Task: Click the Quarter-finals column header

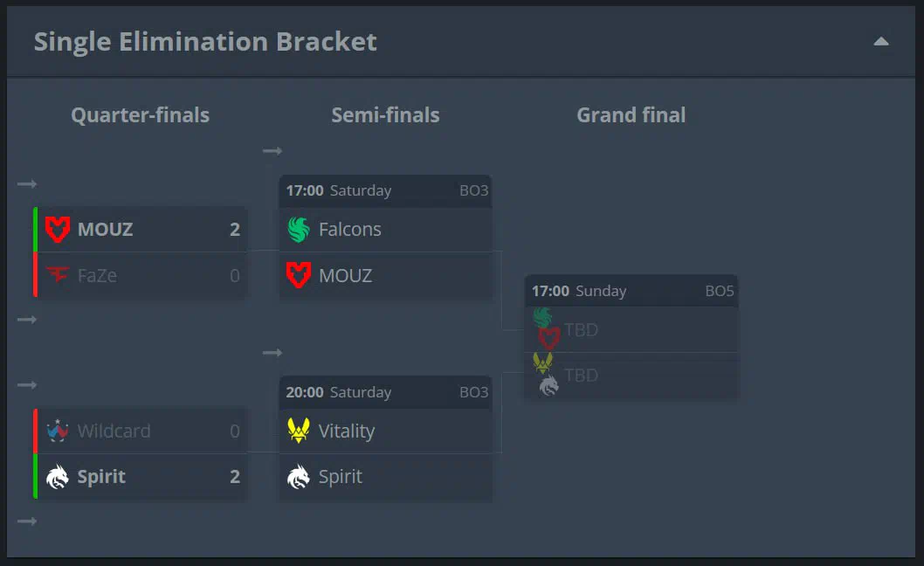Action: point(141,115)
